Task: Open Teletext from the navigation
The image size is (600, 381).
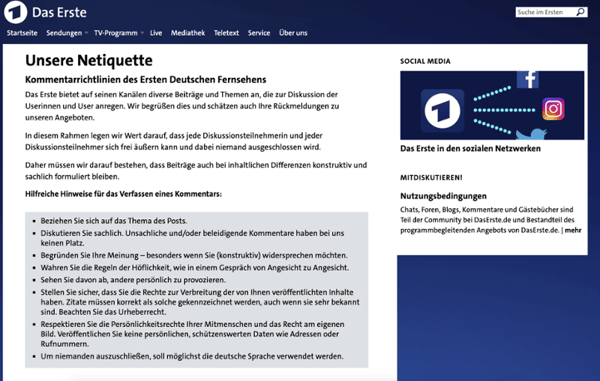Action: (x=226, y=33)
